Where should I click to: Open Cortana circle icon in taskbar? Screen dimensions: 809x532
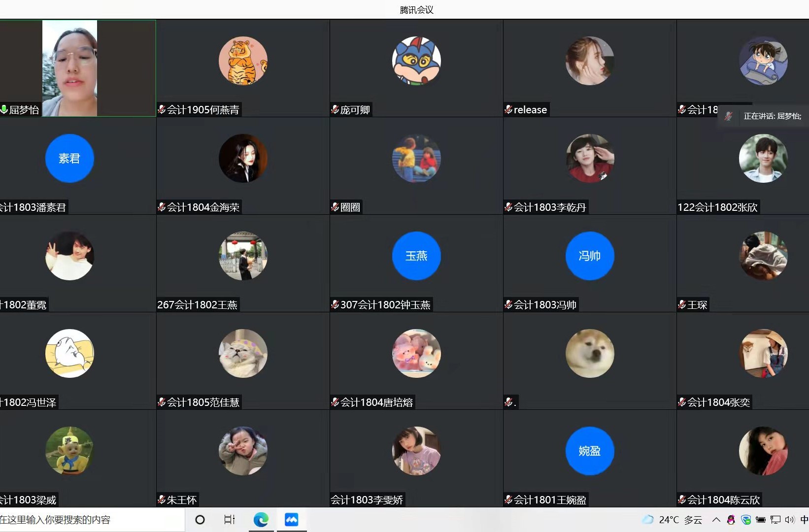(x=200, y=520)
